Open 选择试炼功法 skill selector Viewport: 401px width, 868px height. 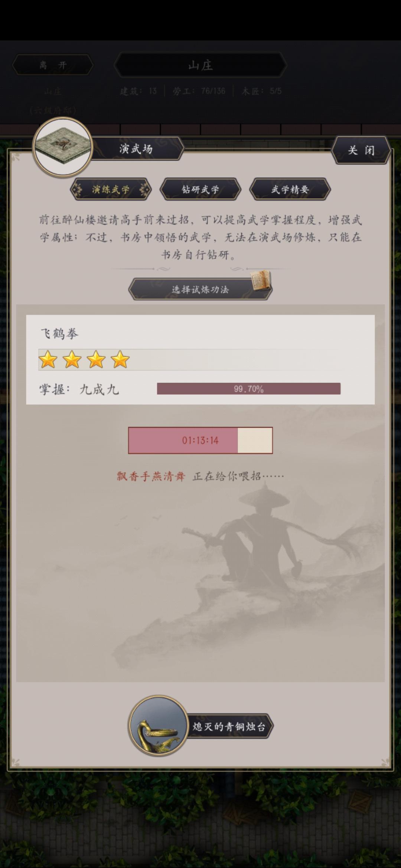tap(200, 289)
